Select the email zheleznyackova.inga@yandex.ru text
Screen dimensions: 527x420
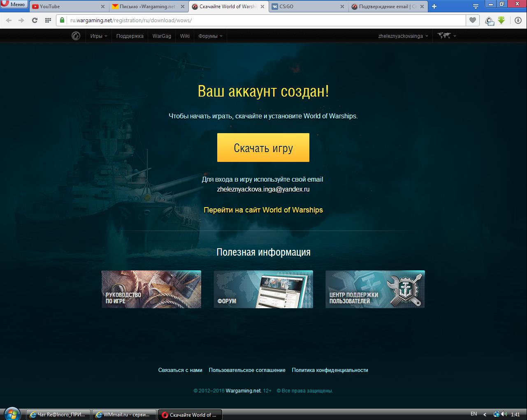coord(263,189)
